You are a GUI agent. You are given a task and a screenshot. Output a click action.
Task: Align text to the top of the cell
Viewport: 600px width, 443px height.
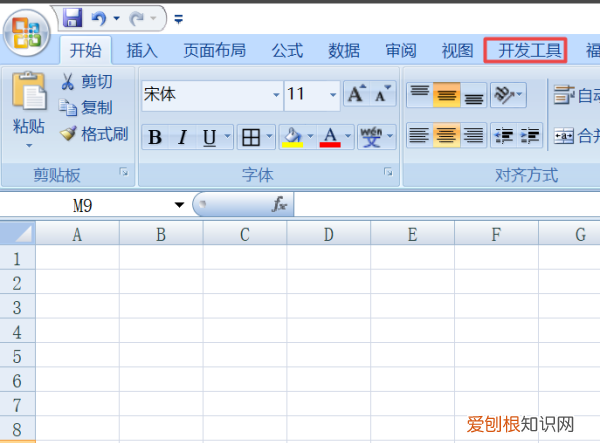[x=420, y=94]
